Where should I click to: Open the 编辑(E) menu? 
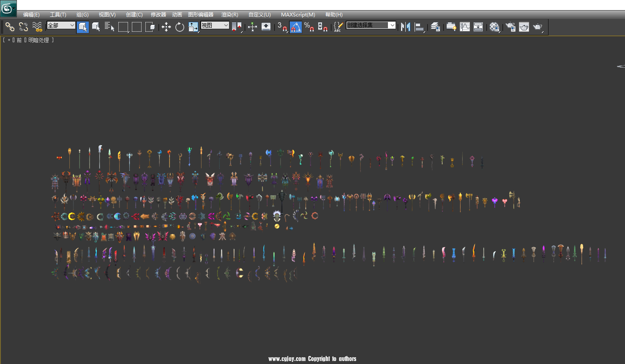click(x=31, y=15)
